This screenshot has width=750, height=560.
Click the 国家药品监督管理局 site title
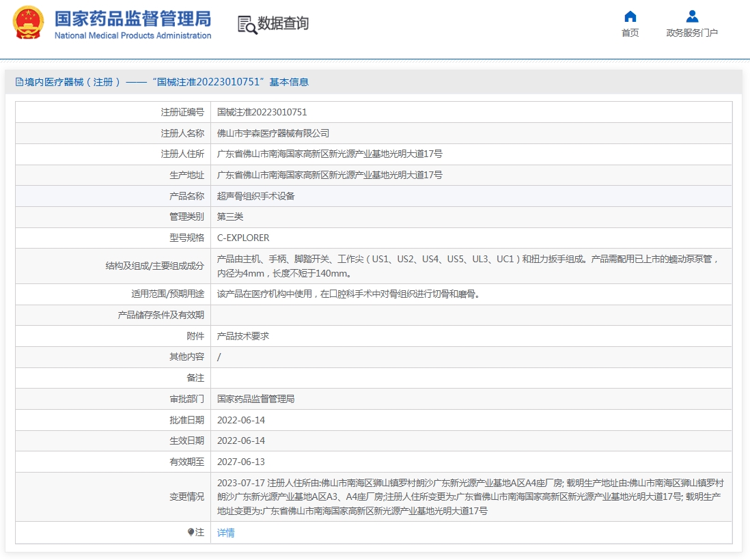point(133,18)
